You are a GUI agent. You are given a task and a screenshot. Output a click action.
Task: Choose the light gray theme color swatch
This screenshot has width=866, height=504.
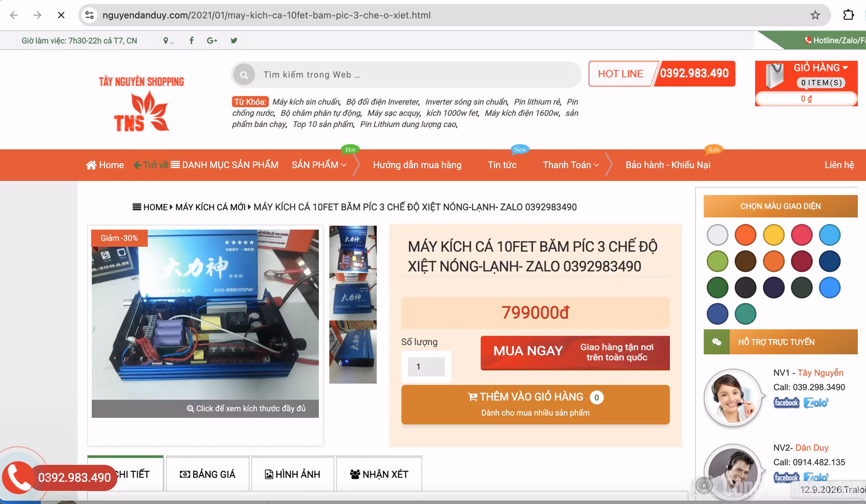[717, 235]
